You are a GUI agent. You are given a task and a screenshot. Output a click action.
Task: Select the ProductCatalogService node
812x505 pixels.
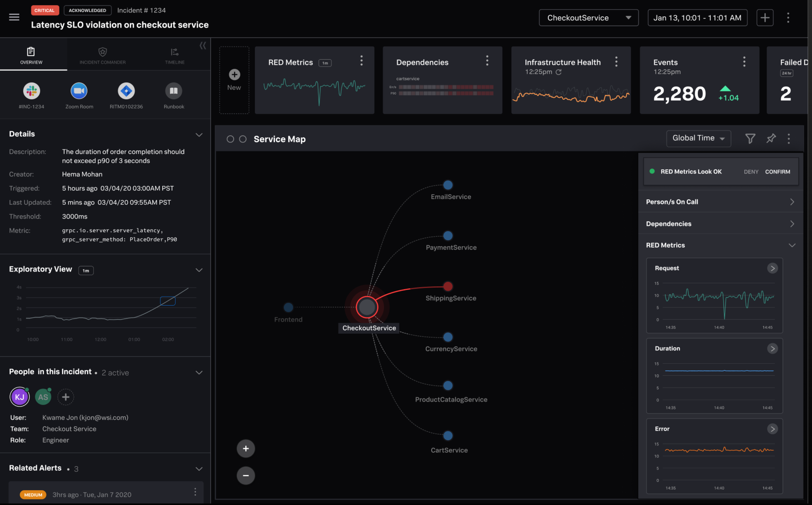tap(448, 386)
